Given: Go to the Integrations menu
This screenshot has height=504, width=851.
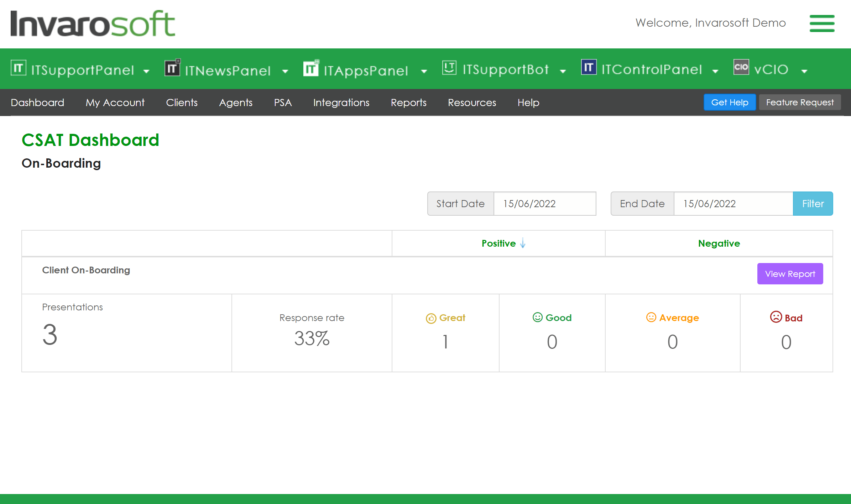Looking at the screenshot, I should [x=341, y=103].
